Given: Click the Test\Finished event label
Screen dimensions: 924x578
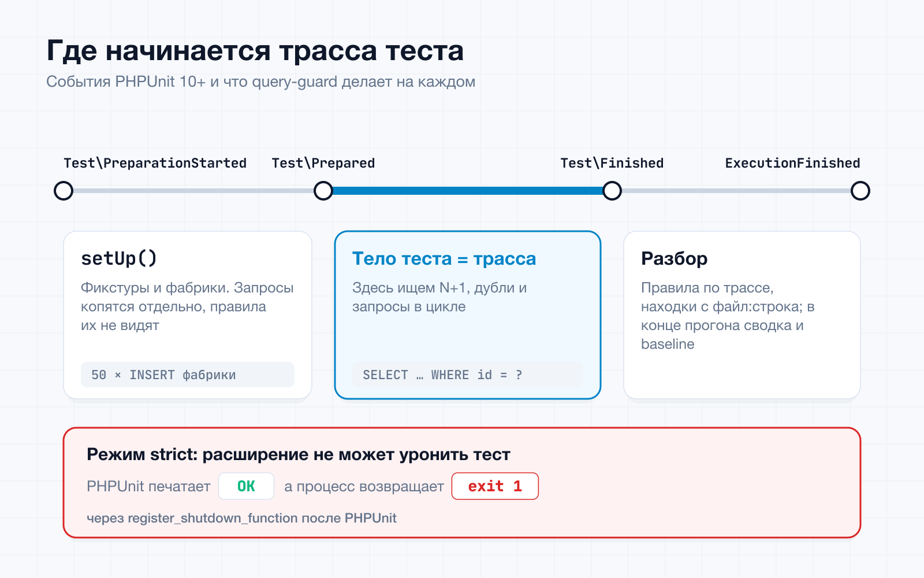Looking at the screenshot, I should click(x=612, y=163).
